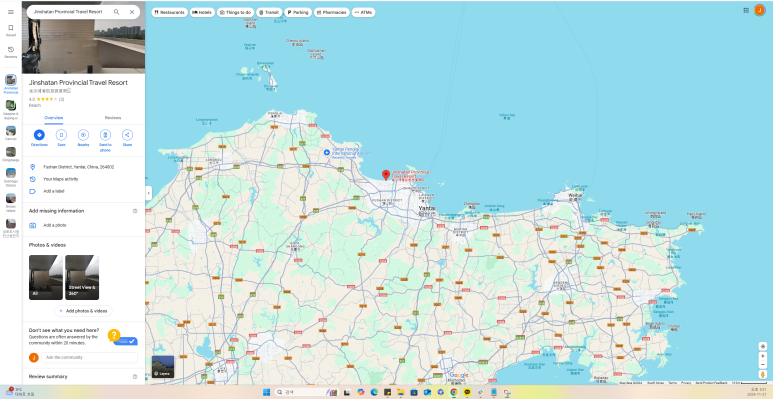Filter map by Restaurants

(170, 12)
